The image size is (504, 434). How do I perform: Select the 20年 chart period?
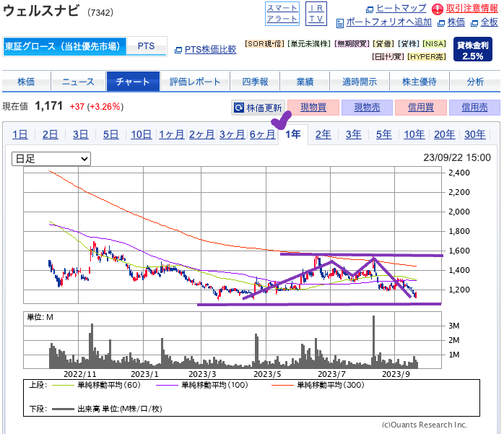[x=445, y=134]
